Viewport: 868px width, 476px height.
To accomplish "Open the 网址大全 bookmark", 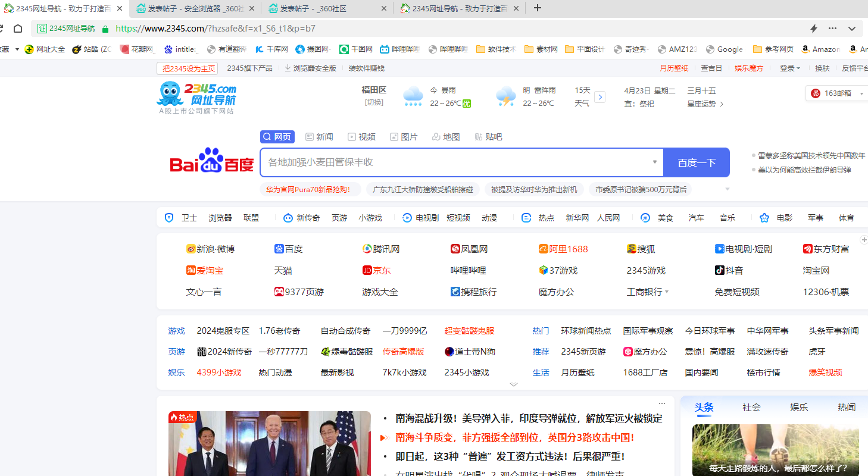I will [45, 49].
